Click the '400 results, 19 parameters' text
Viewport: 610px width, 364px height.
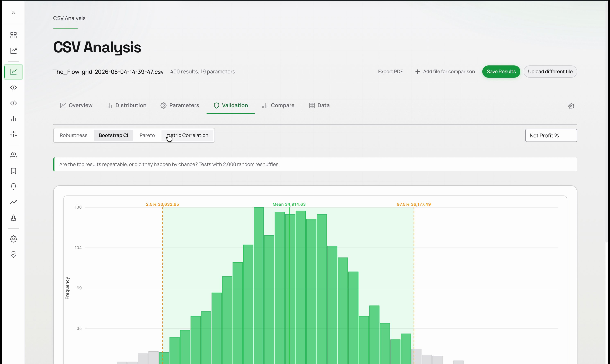(x=202, y=72)
